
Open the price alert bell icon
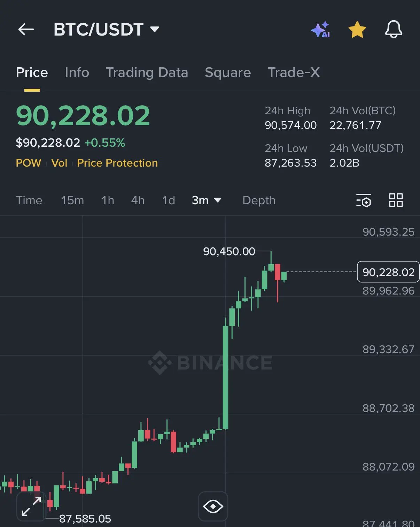click(394, 29)
